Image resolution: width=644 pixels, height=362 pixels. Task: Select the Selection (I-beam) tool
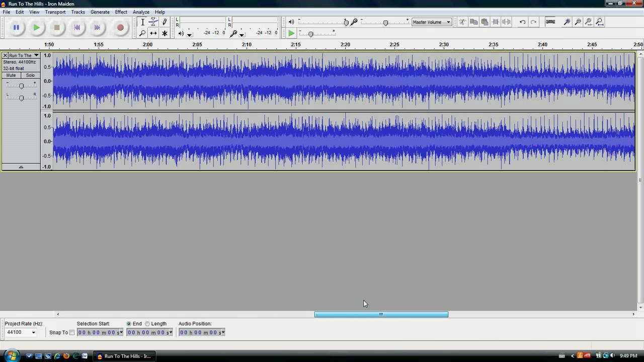point(142,22)
